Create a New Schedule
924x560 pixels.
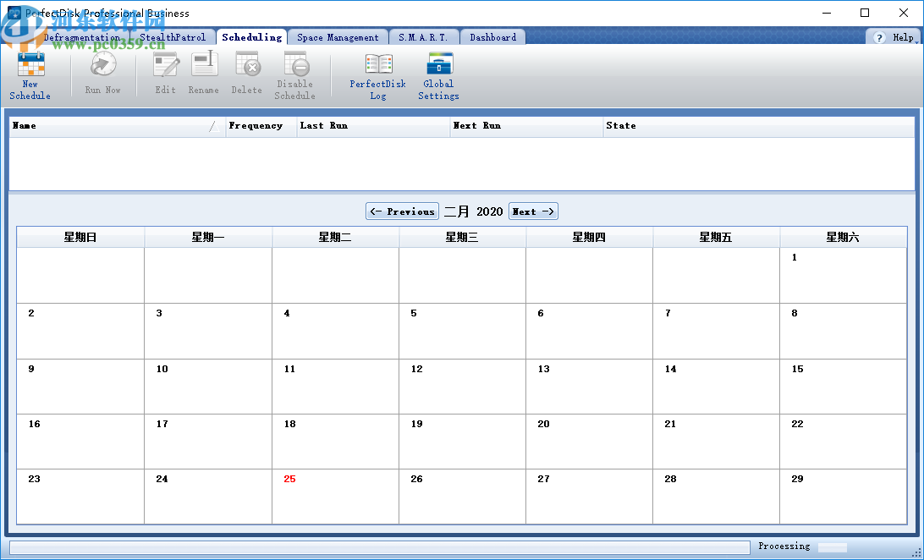click(x=29, y=76)
